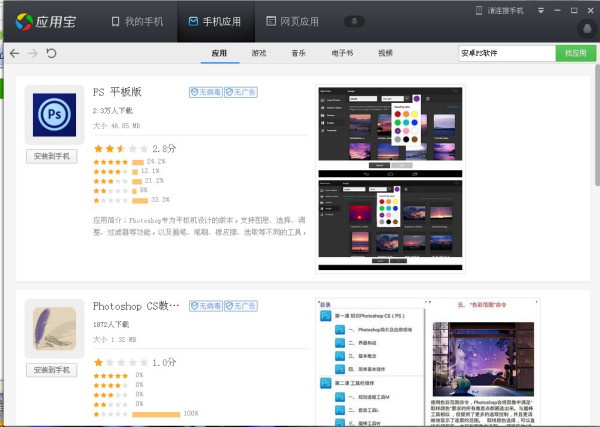Refresh the page with reload icon
Viewport: 600px width, 427px height.
51,53
